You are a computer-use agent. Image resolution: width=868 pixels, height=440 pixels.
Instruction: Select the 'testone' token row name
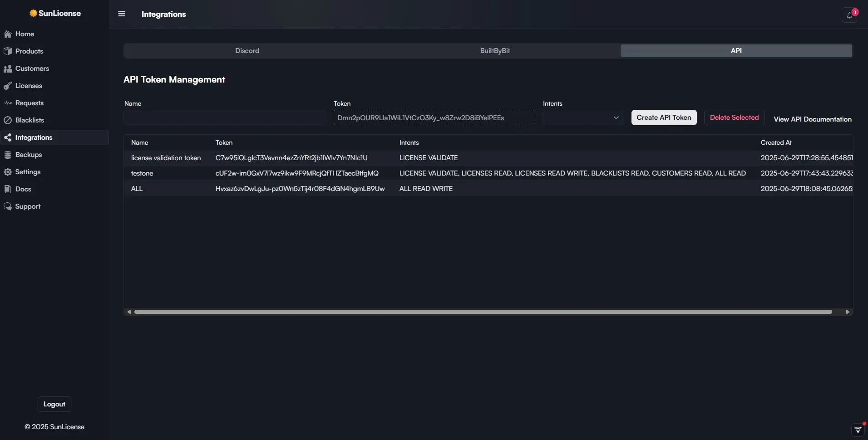coord(142,173)
